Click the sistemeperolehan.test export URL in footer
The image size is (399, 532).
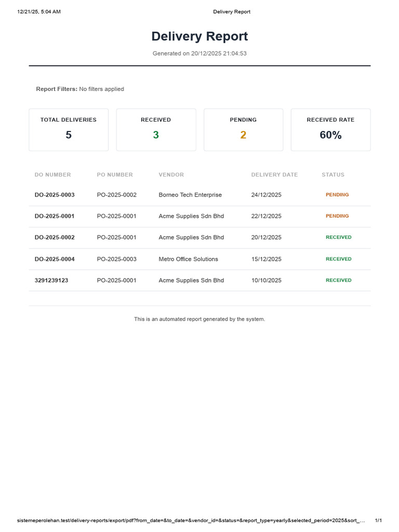(191, 520)
